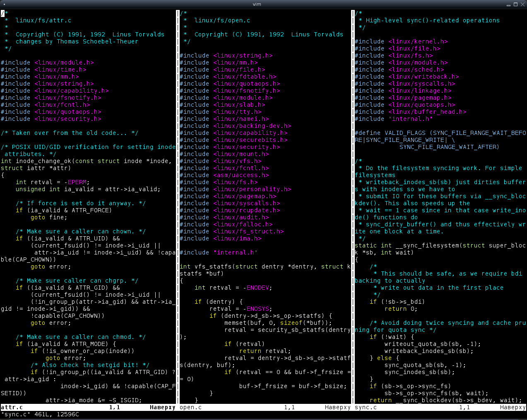Click the <linux/fsnotify.h> include in attr.c
This screenshot has width=527, height=420.
click(68, 98)
